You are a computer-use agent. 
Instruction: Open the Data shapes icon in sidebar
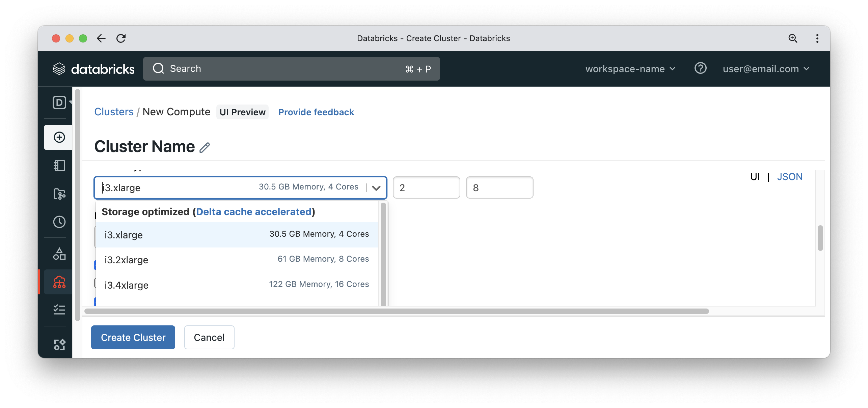[59, 254]
